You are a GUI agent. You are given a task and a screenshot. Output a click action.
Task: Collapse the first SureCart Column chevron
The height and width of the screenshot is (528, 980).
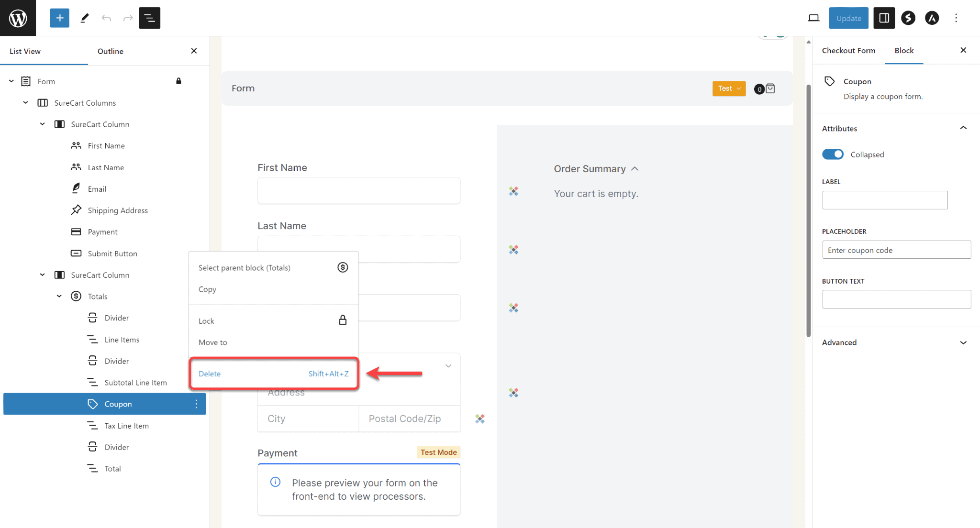click(x=42, y=124)
